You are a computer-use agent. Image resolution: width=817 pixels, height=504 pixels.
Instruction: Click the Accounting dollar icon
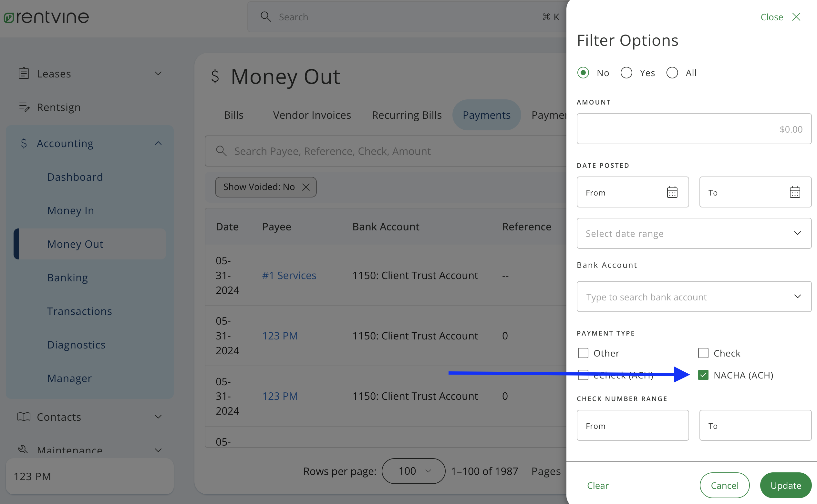click(24, 143)
